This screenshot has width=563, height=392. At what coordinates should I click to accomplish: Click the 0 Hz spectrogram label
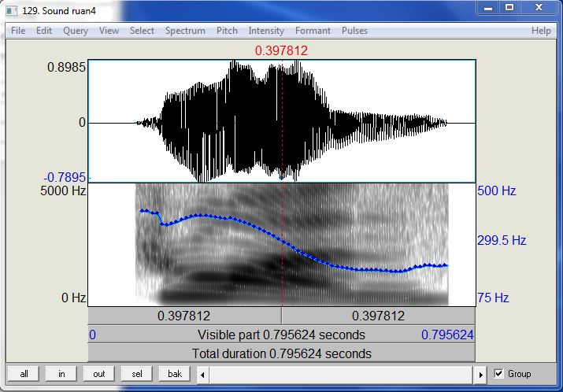[x=73, y=298]
